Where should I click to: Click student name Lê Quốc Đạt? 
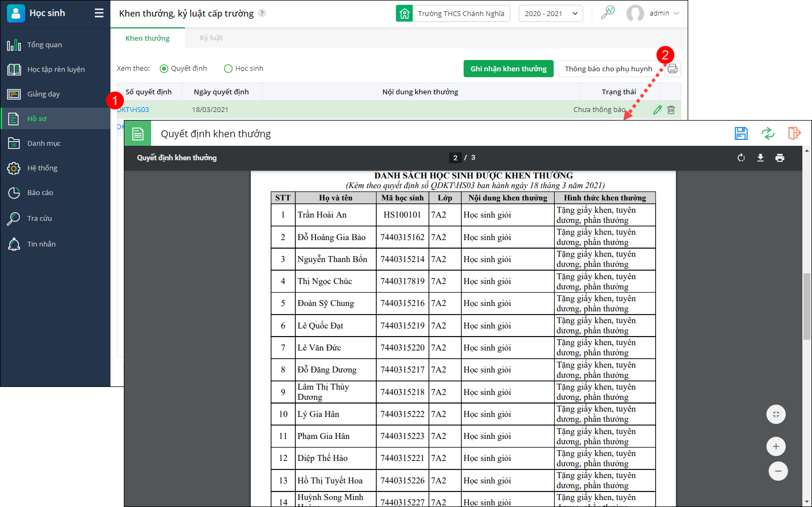click(321, 326)
